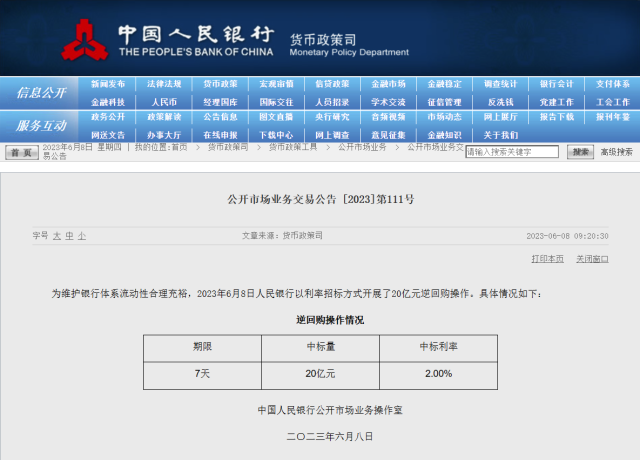Set font size to small (小)

pyautogui.click(x=82, y=235)
